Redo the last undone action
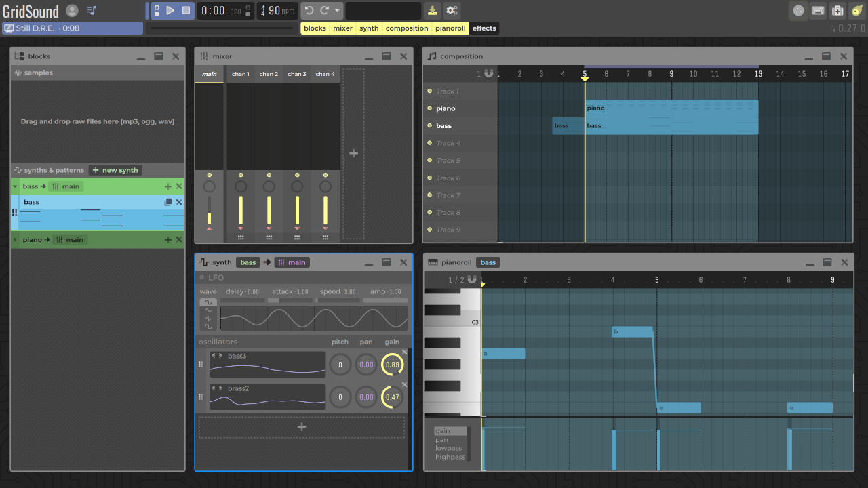 324,10
